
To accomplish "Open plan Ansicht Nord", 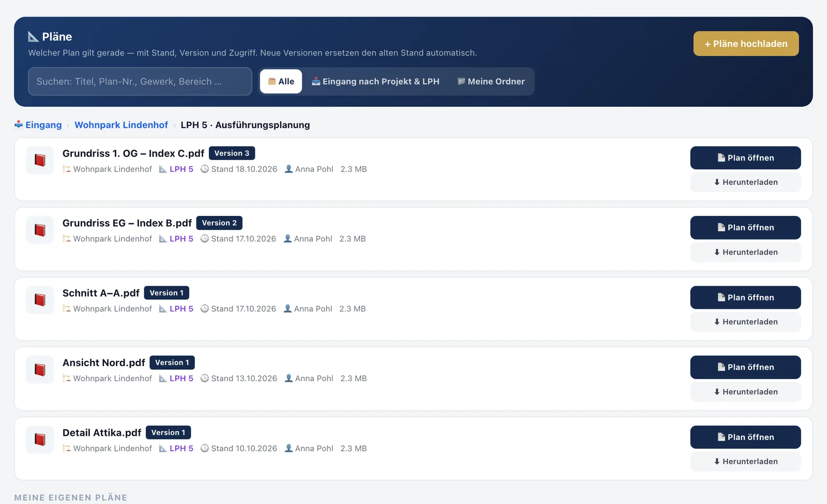I will (x=745, y=367).
